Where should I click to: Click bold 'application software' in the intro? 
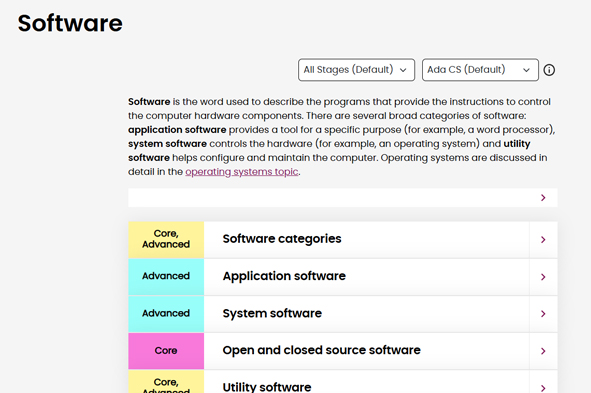(177, 130)
